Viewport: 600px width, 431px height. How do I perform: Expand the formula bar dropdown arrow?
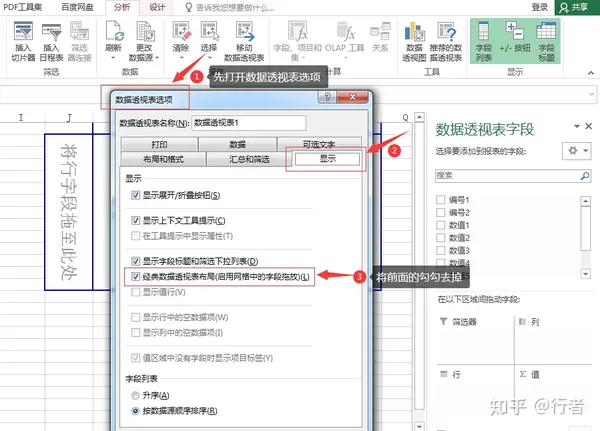coord(592,94)
